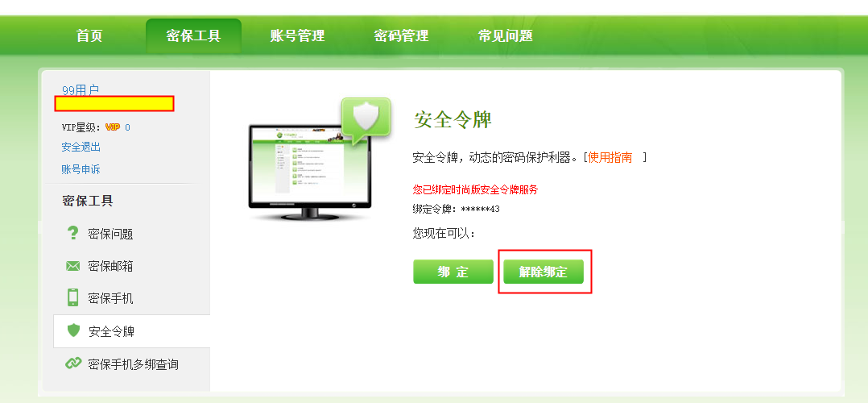Click the envelope icon beside 密保邮箱
The height and width of the screenshot is (403, 868).
tap(72, 266)
